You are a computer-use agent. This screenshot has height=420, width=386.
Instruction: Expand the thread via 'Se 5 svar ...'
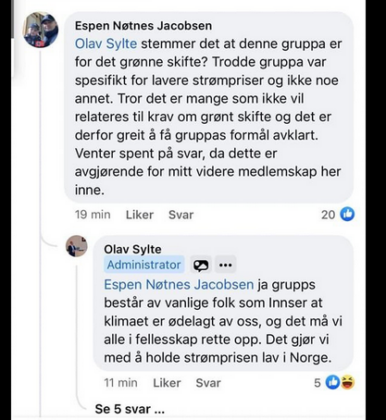(x=129, y=409)
